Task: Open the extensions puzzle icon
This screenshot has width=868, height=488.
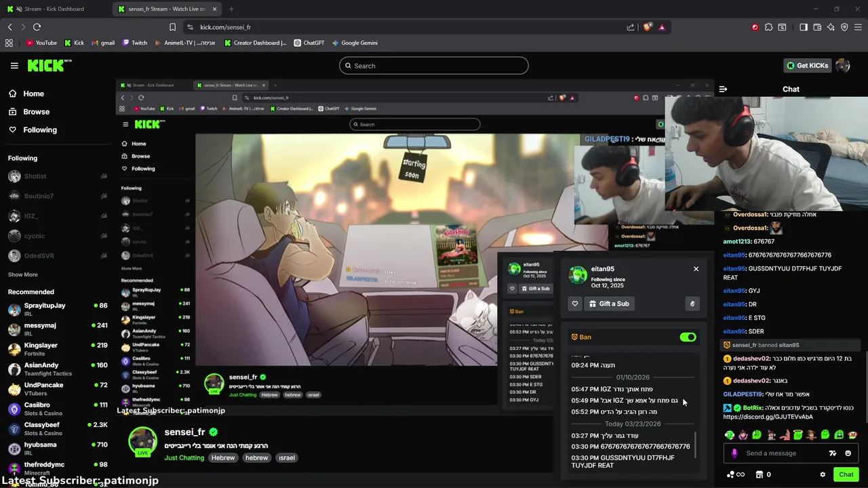Action: 768,27
